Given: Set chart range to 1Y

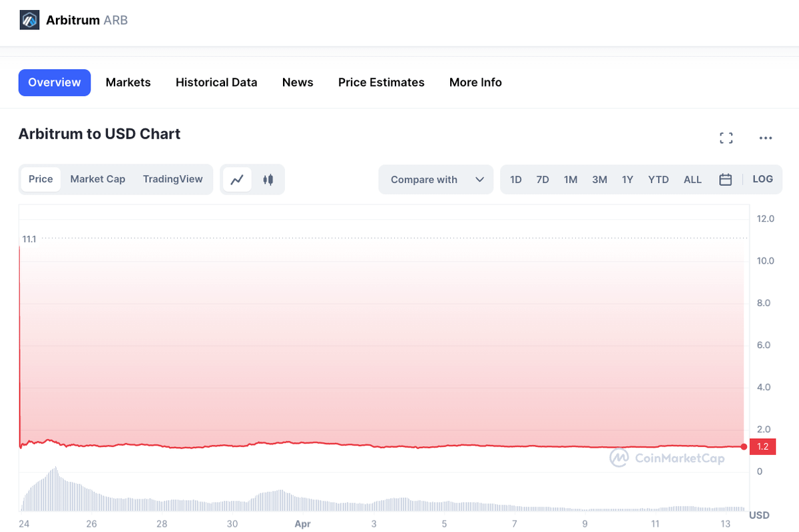Looking at the screenshot, I should point(627,179).
